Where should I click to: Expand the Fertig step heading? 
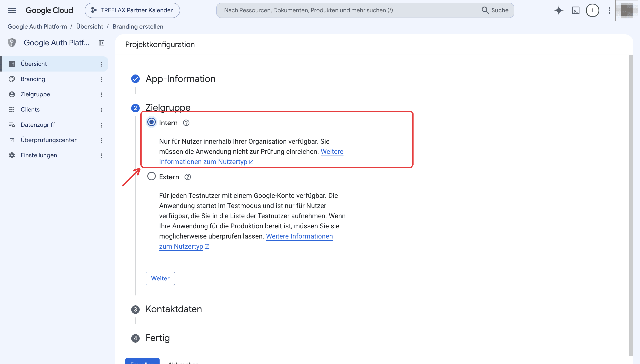coord(157,338)
